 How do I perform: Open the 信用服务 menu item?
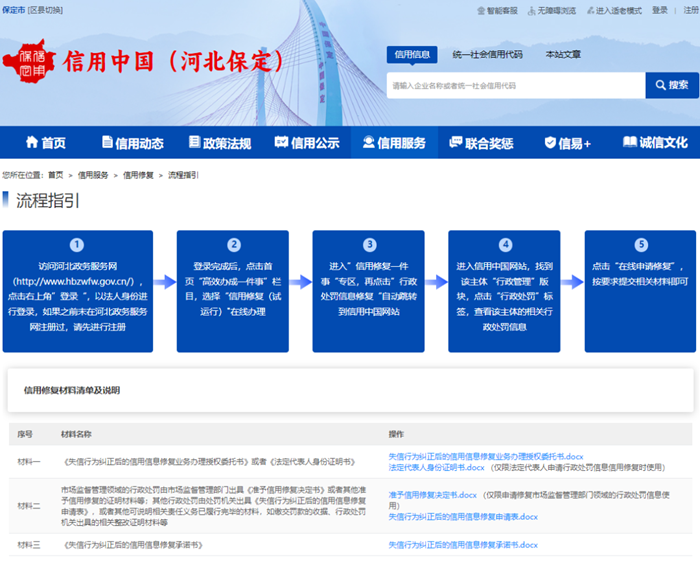394,143
